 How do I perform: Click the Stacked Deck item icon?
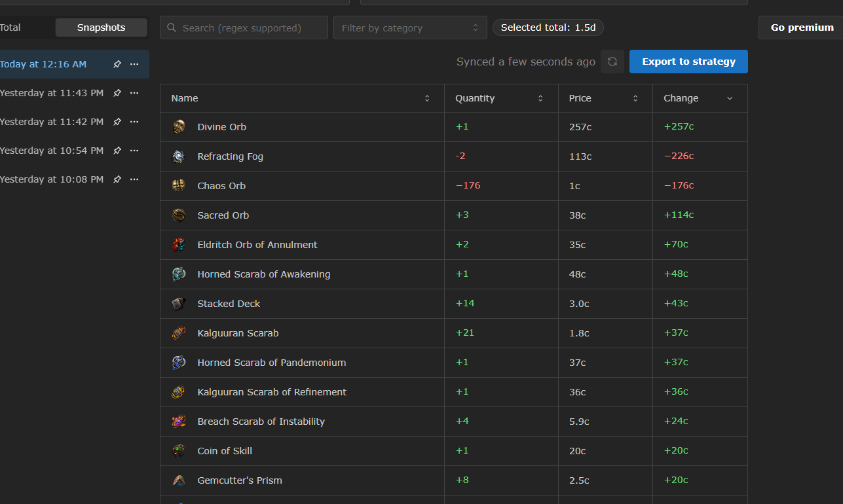pos(179,304)
